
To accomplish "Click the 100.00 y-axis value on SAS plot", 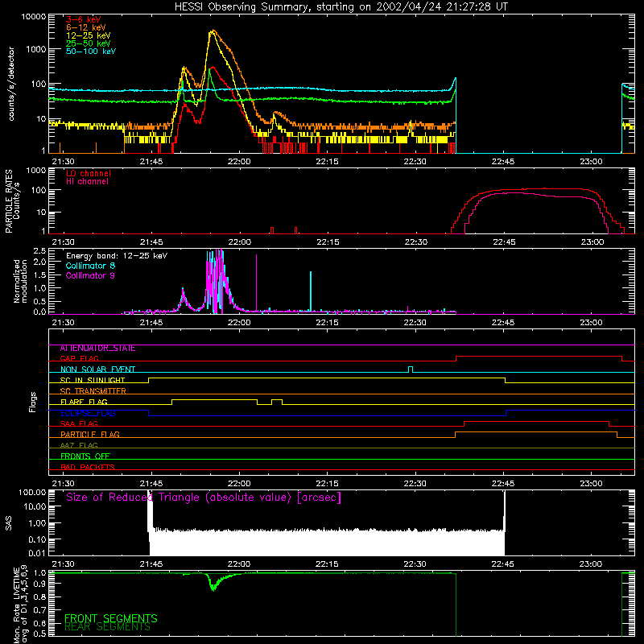I will [x=32, y=492].
